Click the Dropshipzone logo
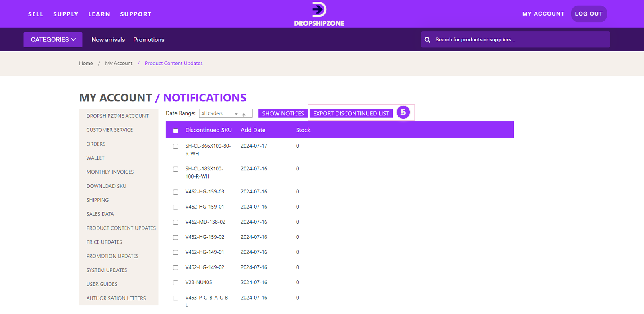The width and height of the screenshot is (644, 314). click(319, 14)
